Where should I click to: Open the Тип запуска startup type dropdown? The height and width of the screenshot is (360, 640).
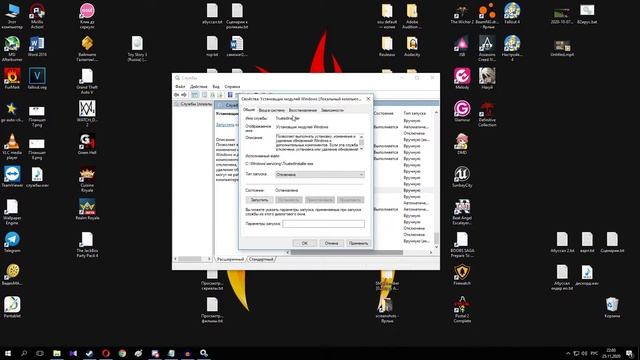tap(320, 174)
